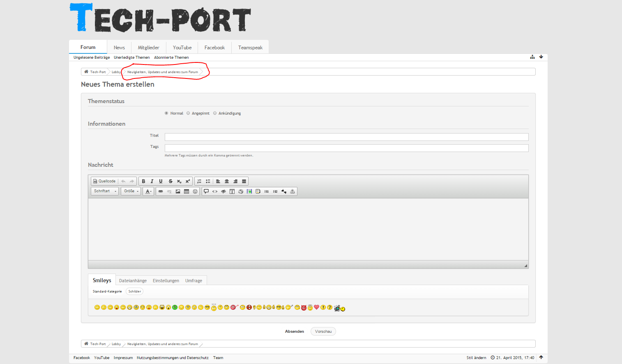622x364 pixels.
Task: Apply italic text formatting
Action: (x=152, y=181)
